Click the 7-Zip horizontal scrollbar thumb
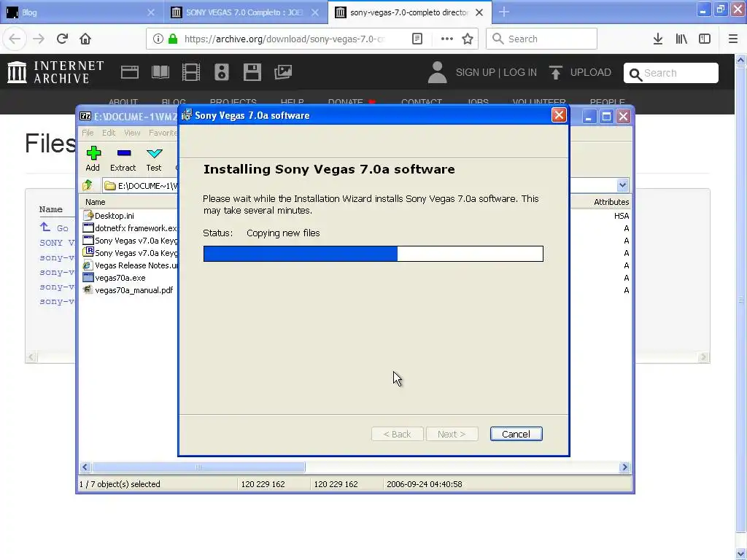747x560 pixels. [198, 467]
